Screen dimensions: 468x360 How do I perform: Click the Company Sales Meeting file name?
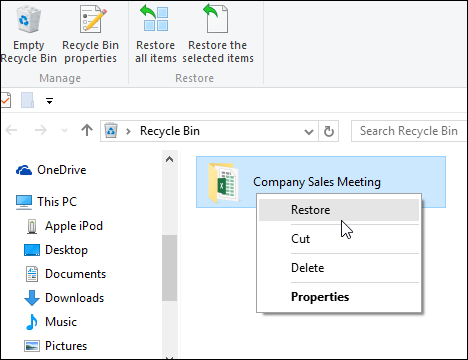pos(317,182)
